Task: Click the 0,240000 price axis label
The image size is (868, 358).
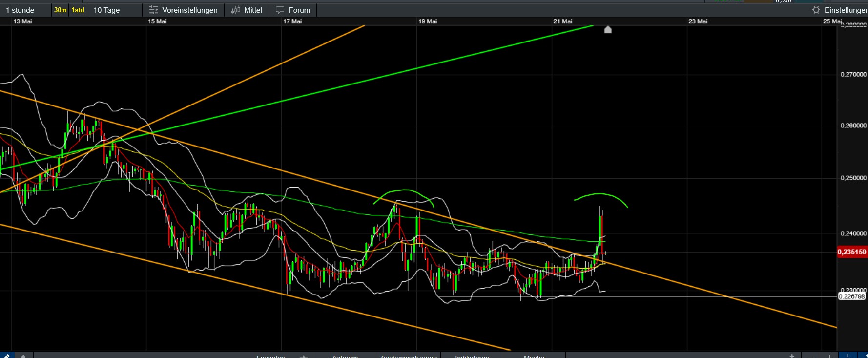Action: tap(853, 233)
